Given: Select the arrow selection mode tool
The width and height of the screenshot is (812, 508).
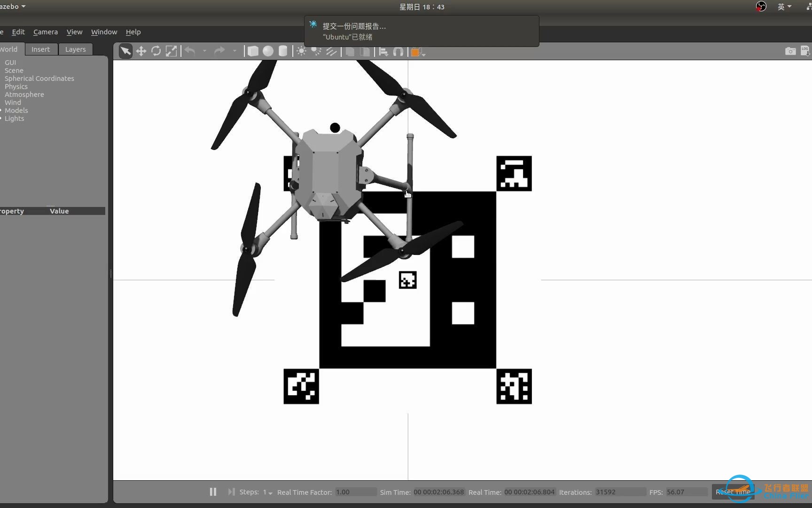Looking at the screenshot, I should pos(125,51).
